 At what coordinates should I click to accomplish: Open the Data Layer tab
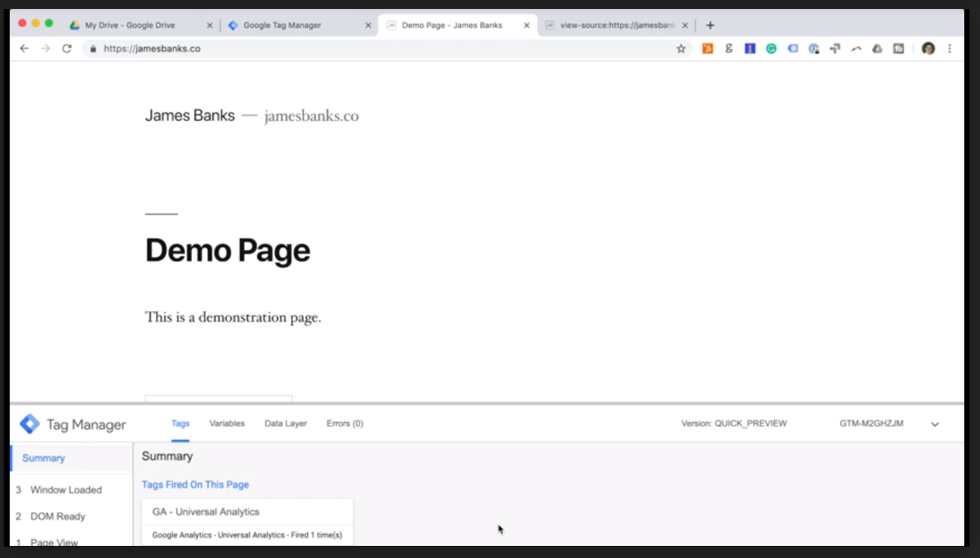point(285,423)
